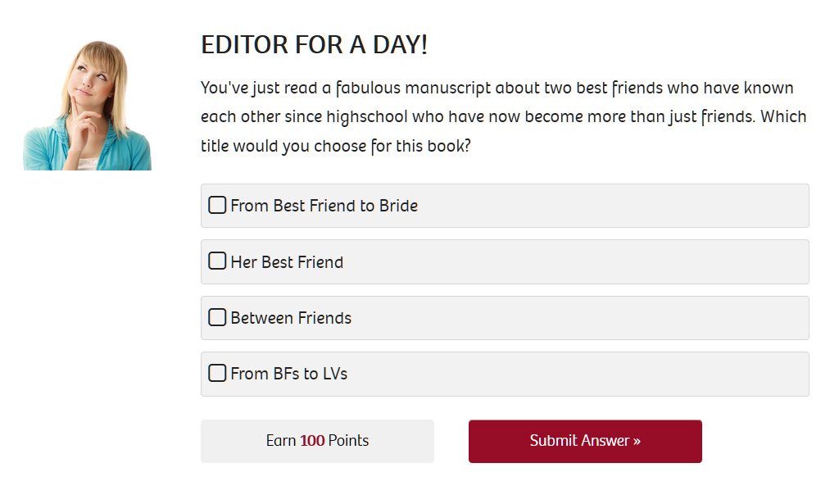The image size is (830, 504).
Task: Click the » chevron on Submit Answer
Action: 637,441
